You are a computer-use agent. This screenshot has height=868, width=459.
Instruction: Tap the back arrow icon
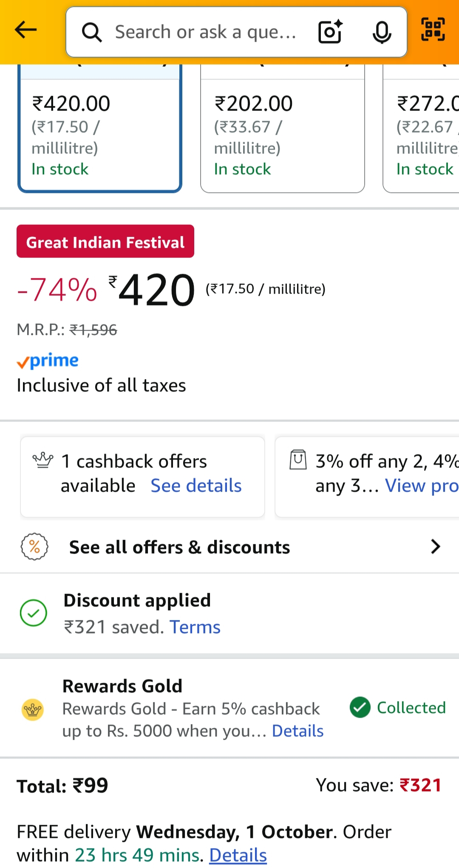(25, 30)
